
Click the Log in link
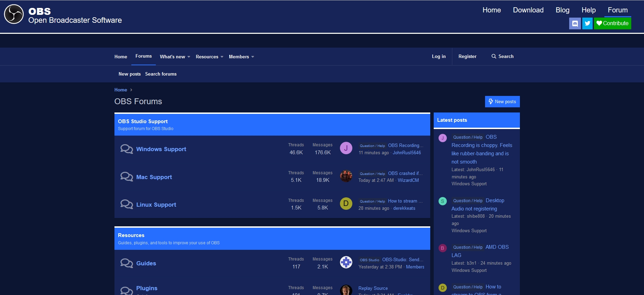tap(439, 56)
